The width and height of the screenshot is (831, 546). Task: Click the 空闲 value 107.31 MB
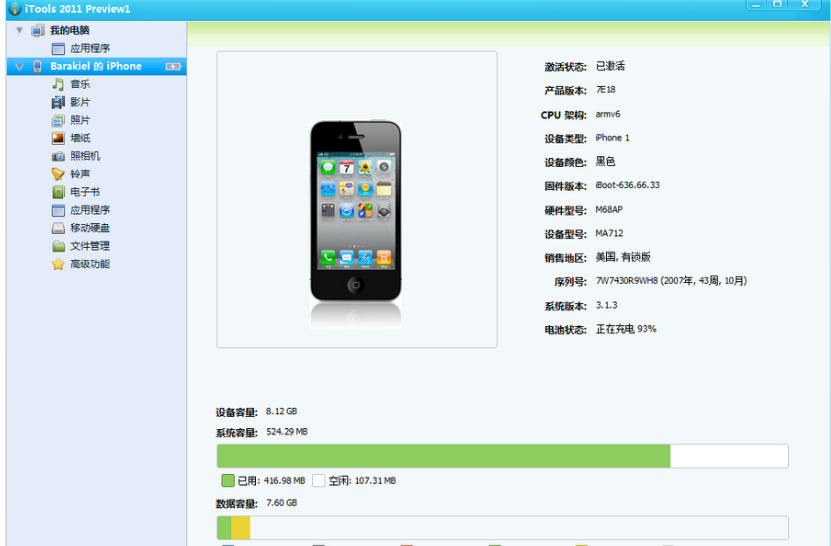click(x=375, y=481)
